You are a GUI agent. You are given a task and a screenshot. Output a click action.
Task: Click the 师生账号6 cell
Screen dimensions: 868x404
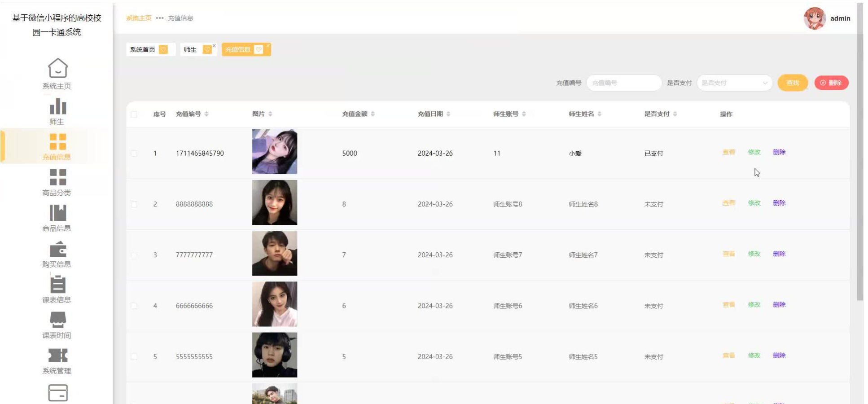click(x=508, y=306)
